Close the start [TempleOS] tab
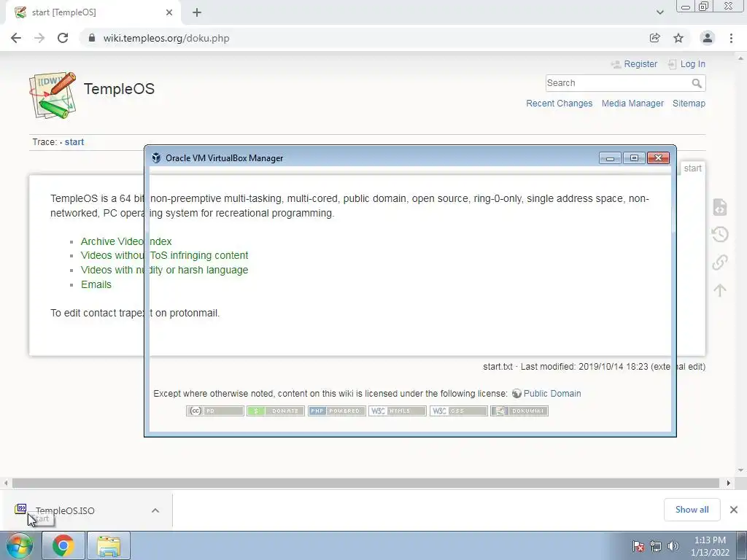 [169, 12]
